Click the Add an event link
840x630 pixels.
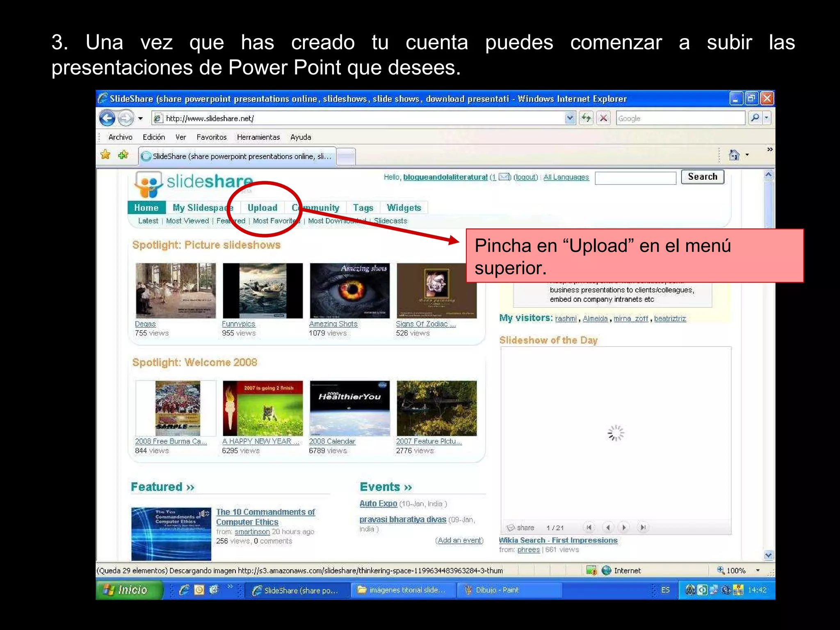[x=460, y=541]
